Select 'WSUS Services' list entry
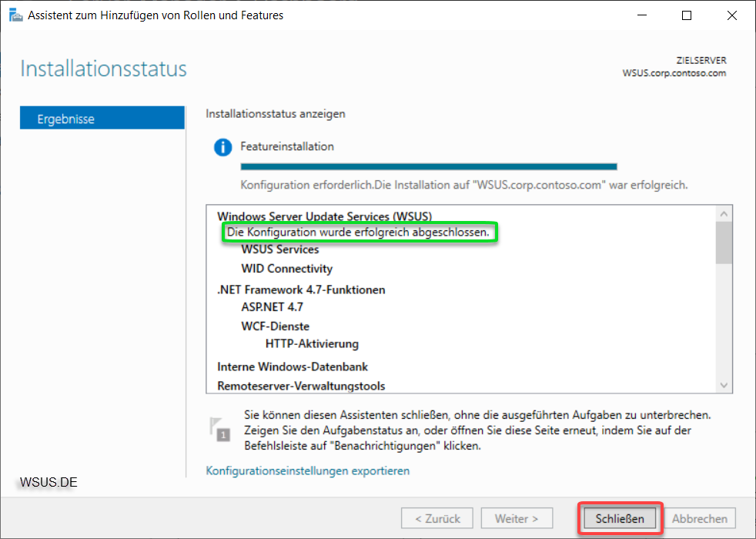The image size is (756, 539). [280, 249]
